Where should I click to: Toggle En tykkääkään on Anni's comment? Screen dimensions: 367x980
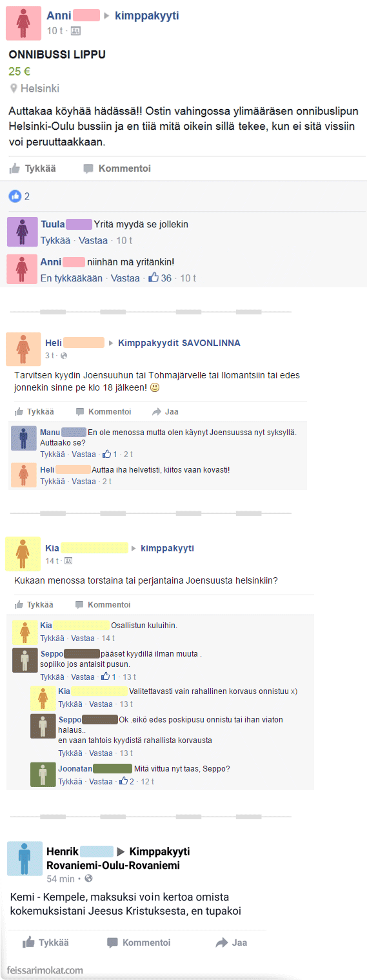(71, 278)
